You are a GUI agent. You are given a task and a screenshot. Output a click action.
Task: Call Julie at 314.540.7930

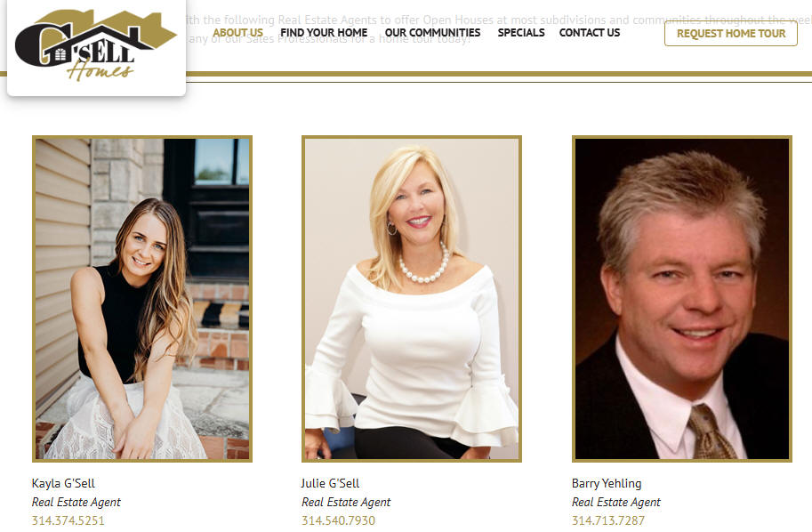[338, 520]
